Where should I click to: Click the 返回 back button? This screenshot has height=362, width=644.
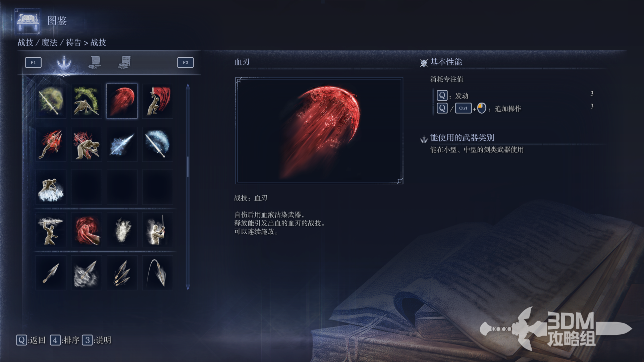[31, 340]
